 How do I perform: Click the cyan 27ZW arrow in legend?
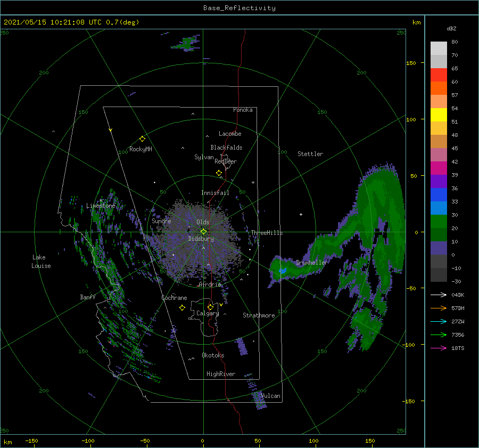439,321
